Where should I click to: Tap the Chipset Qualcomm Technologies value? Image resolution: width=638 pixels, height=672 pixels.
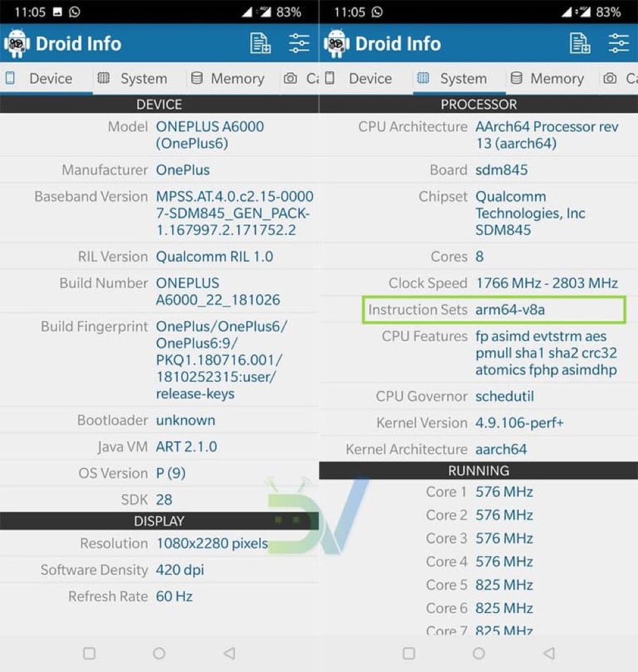click(530, 213)
